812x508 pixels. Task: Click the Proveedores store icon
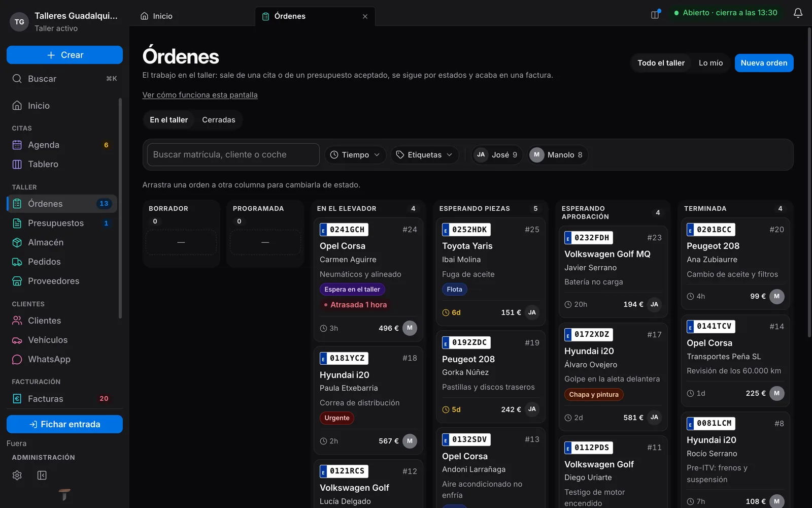[x=17, y=281]
